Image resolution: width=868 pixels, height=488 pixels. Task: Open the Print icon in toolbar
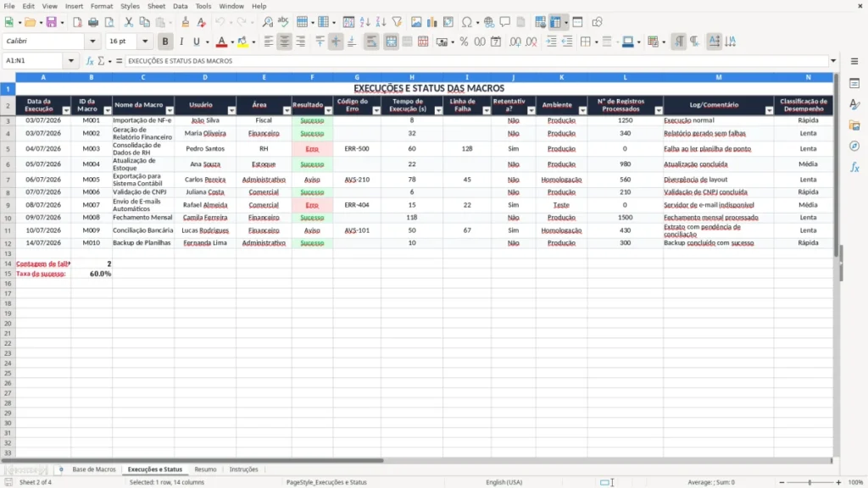(x=93, y=22)
